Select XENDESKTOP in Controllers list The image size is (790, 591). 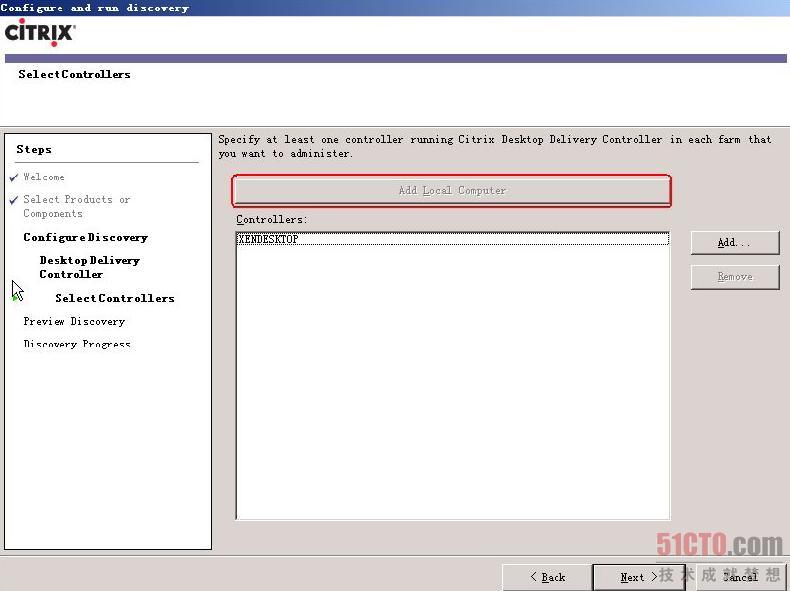[452, 239]
